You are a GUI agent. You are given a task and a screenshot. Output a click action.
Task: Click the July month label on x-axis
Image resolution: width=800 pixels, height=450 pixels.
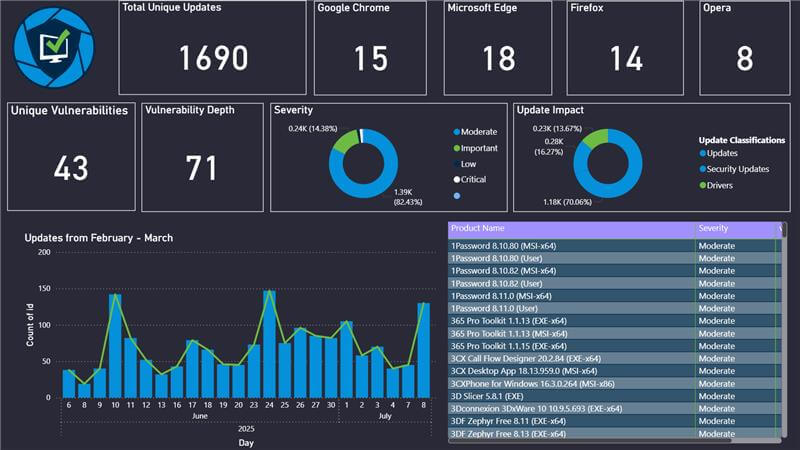click(385, 416)
